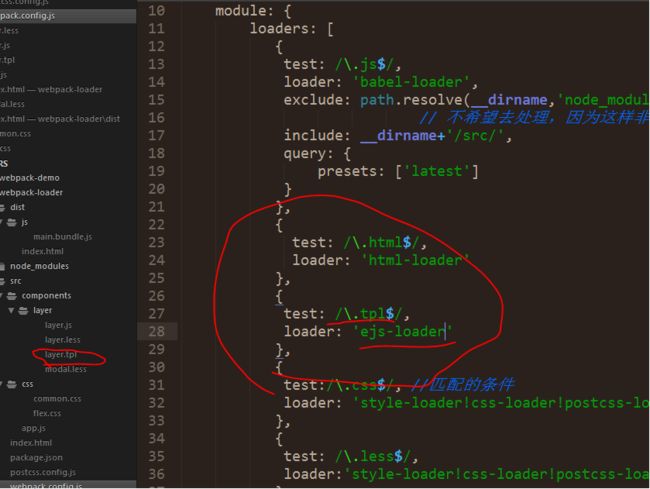The width and height of the screenshot is (650, 489).
Task: Click line number 23 in gutter
Action: [156, 242]
